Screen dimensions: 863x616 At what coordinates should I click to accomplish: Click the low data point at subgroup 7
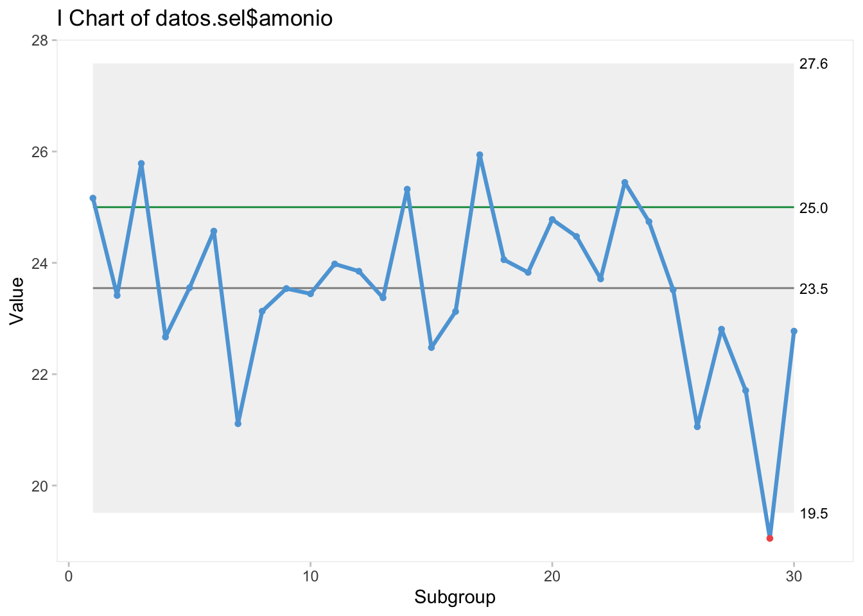click(238, 424)
